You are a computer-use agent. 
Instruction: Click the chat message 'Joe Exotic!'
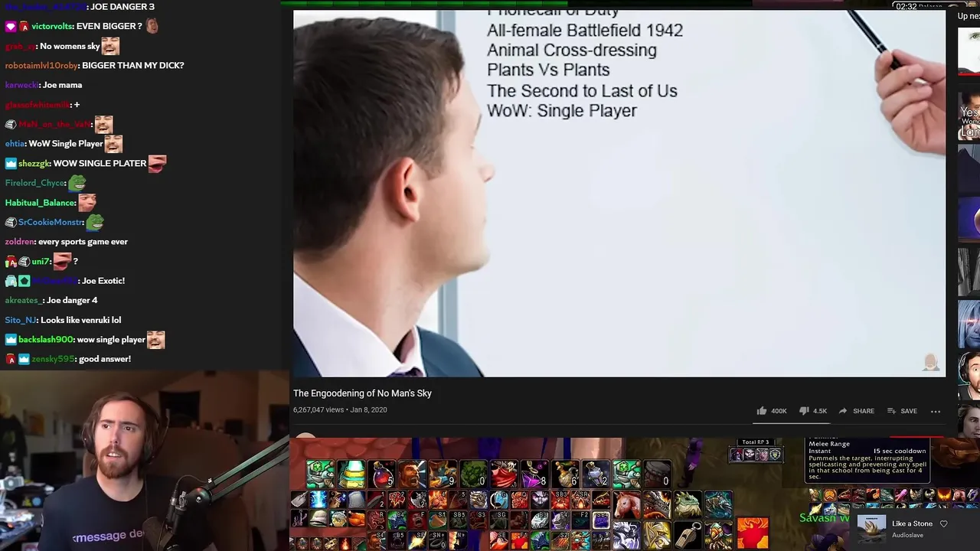coord(103,281)
